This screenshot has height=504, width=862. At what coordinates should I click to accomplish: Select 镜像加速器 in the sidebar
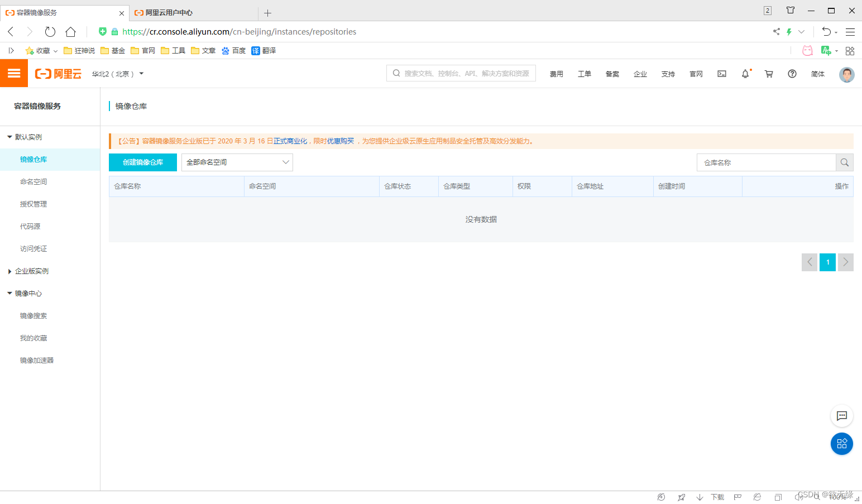37,361
